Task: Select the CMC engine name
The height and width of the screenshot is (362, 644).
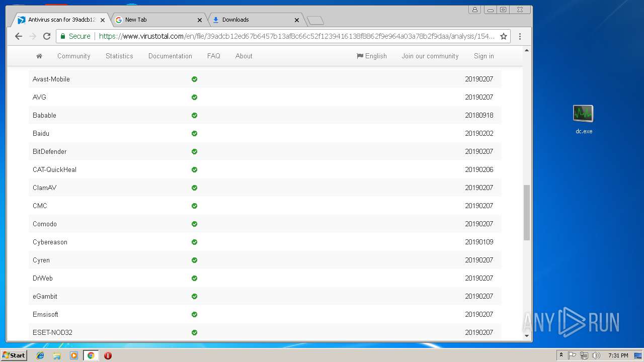Action: point(40,206)
